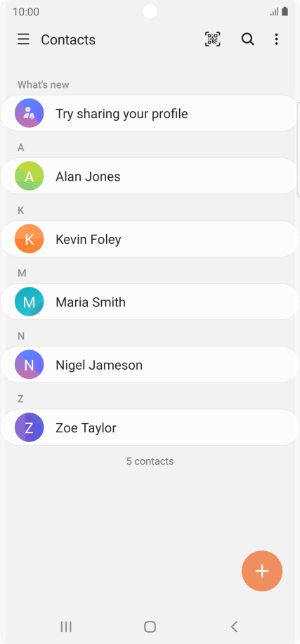
Task: Tap the back navigation arrow
Action: click(234, 626)
